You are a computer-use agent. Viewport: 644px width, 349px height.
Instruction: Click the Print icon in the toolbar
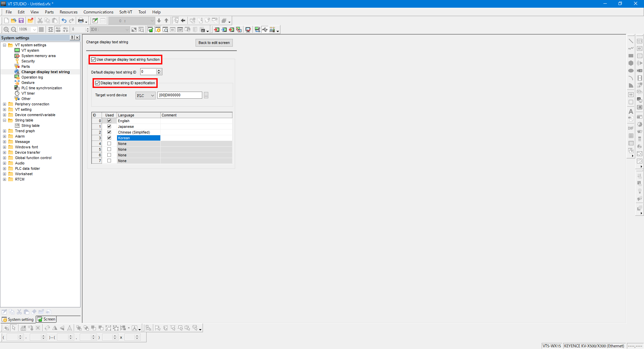[81, 21]
